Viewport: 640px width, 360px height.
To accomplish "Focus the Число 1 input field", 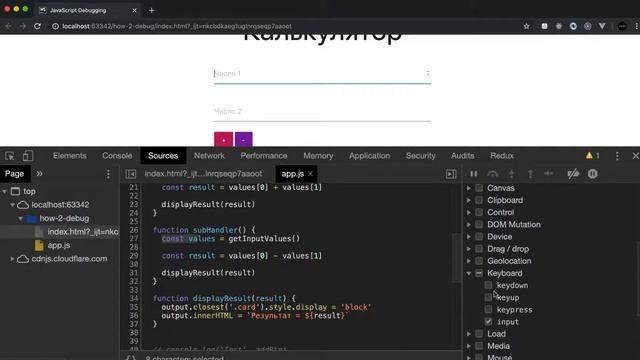I will pos(322,74).
